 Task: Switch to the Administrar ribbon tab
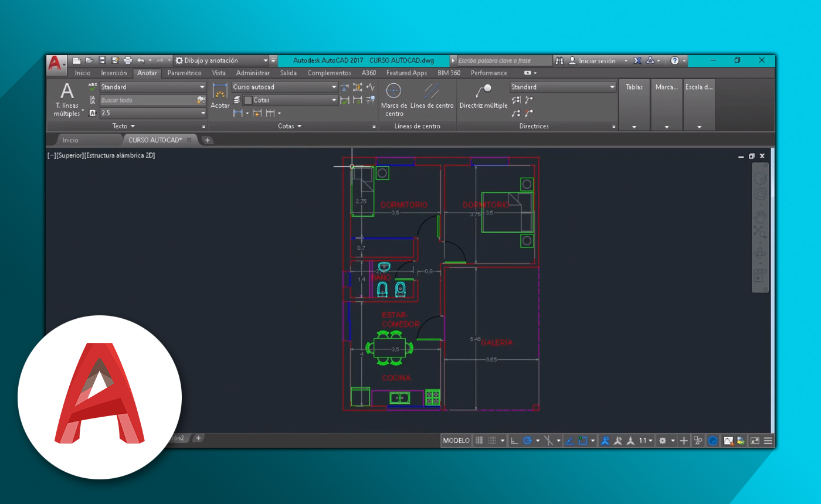(253, 73)
